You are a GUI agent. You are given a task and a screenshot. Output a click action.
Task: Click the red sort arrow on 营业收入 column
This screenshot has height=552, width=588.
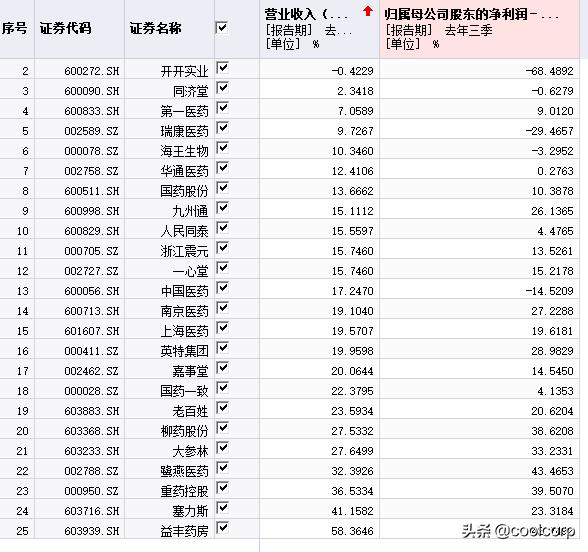[x=368, y=11]
